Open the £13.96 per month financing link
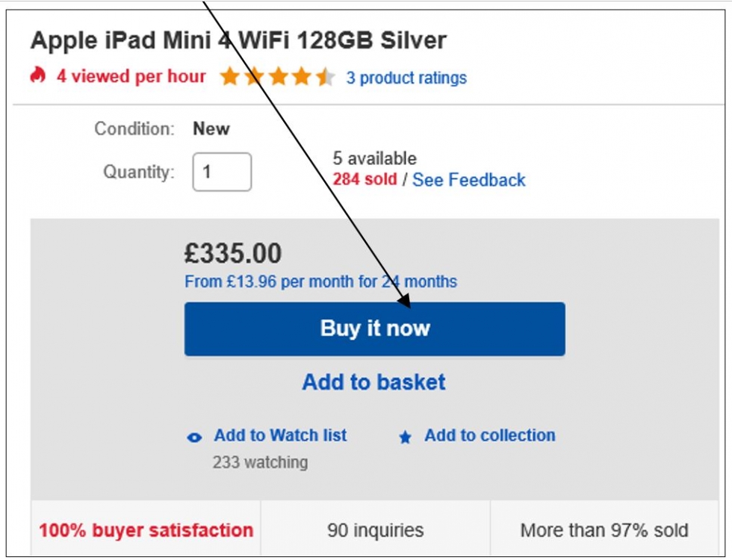This screenshot has width=732, height=560. tap(320, 282)
